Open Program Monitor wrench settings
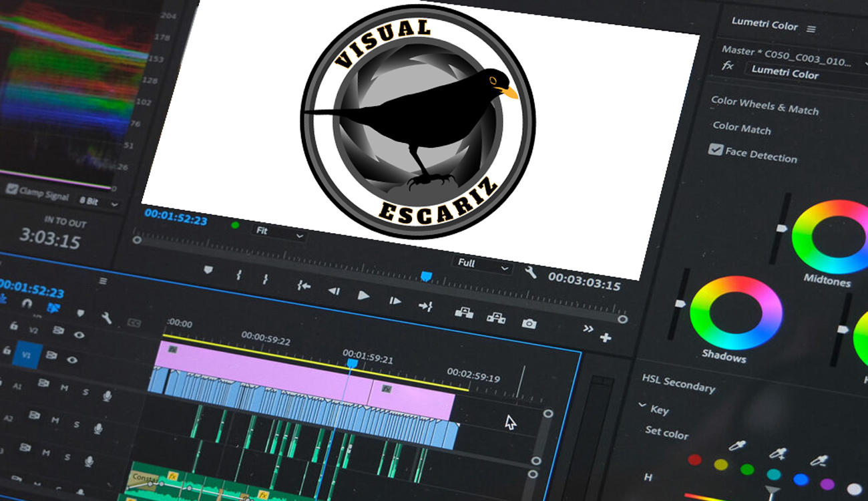Screen dimensions: 868x501 (x=530, y=272)
